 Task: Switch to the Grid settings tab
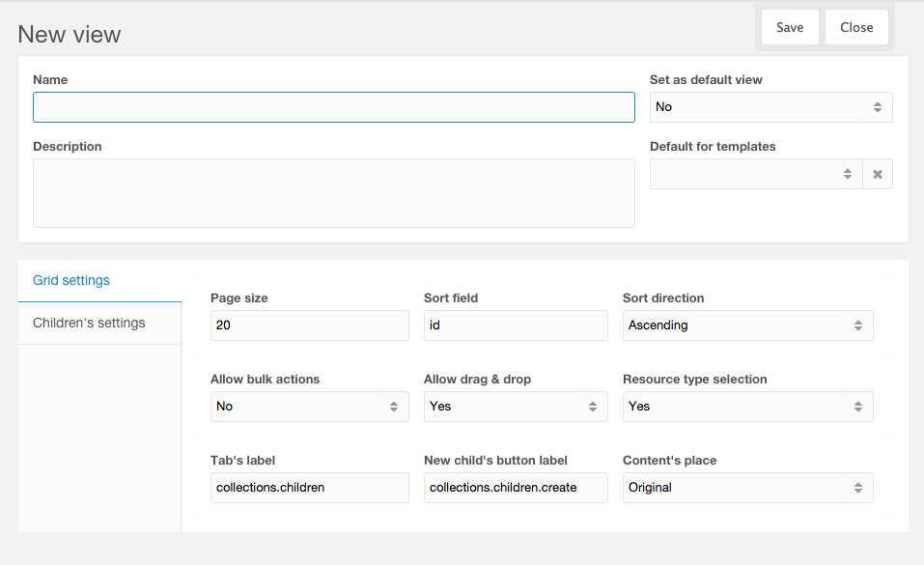point(99,281)
